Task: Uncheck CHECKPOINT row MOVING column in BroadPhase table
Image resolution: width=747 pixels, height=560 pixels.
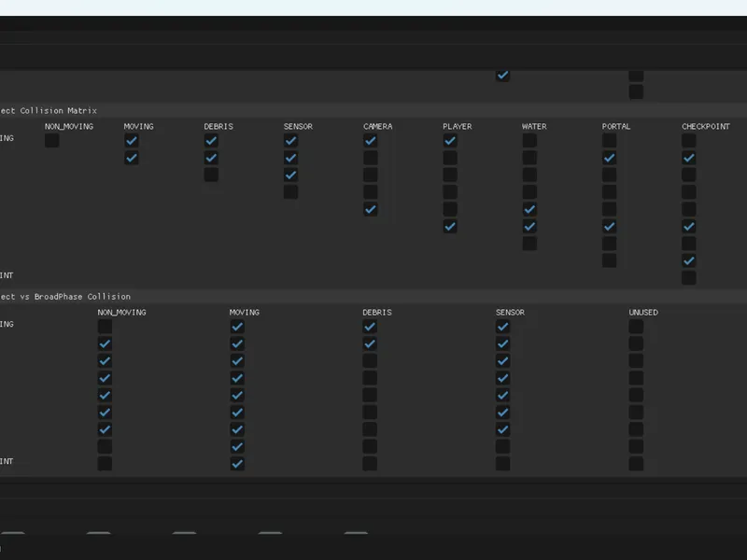Action: (237, 464)
